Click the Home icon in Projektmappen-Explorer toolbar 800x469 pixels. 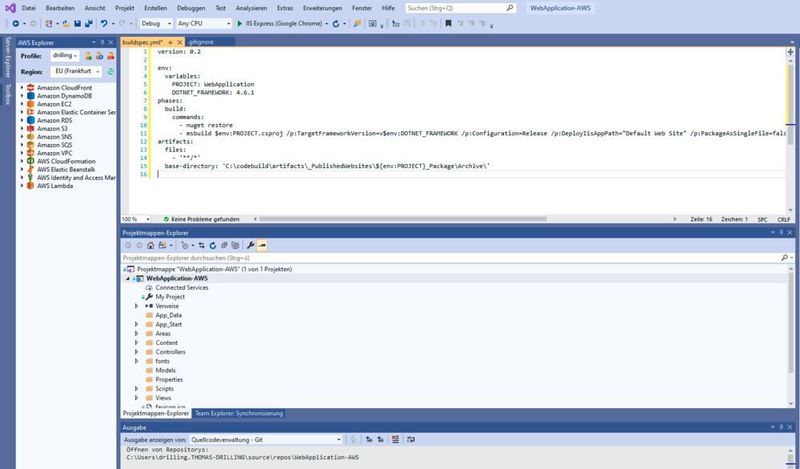pos(151,245)
